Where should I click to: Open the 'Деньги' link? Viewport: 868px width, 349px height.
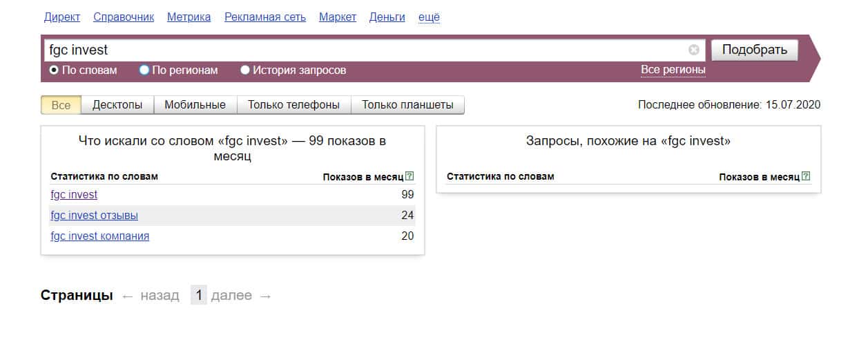pos(387,17)
